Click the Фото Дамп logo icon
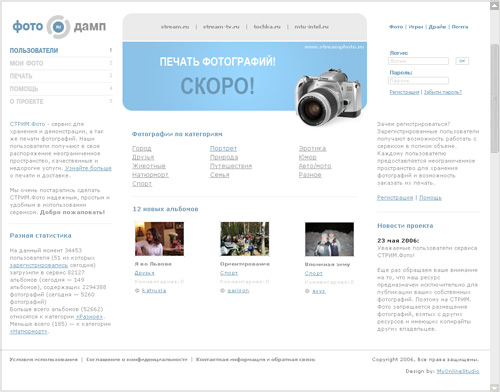 pyautogui.click(x=58, y=27)
